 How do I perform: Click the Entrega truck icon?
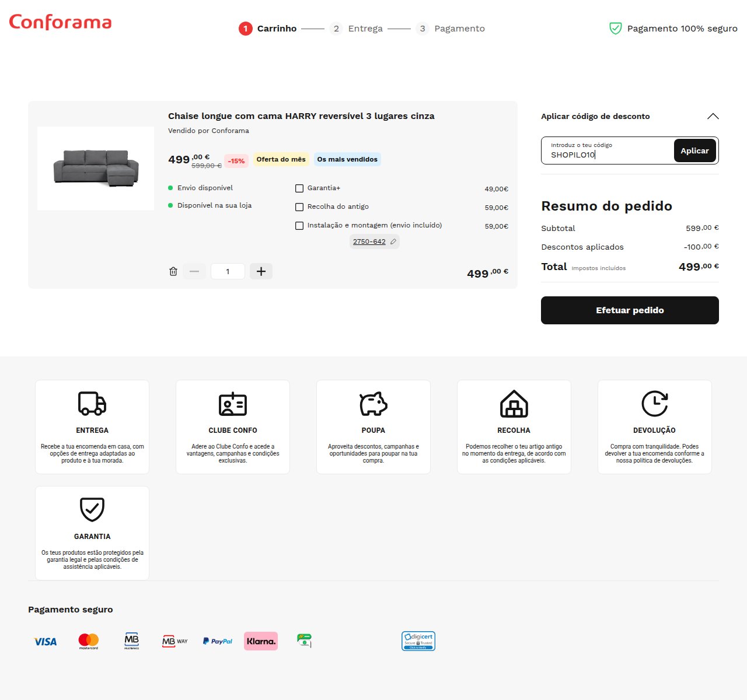pos(92,403)
